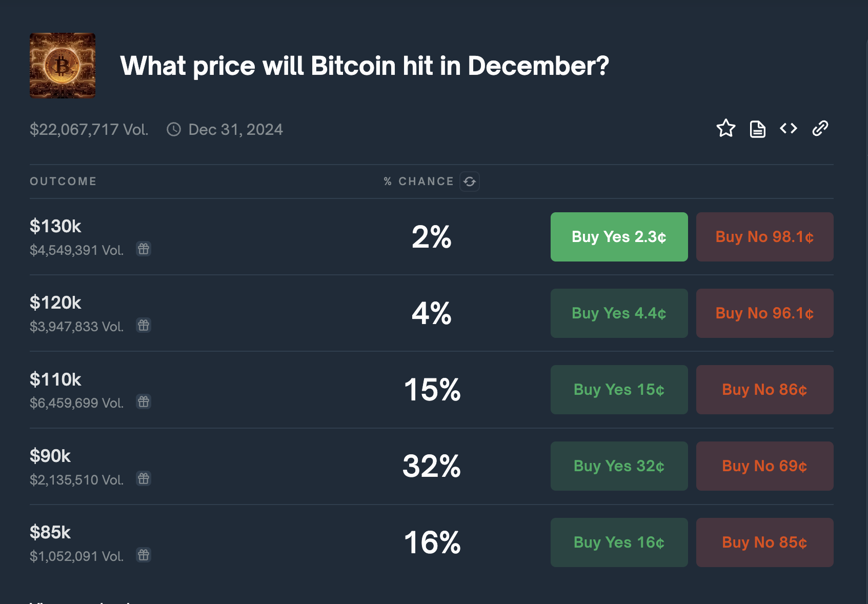The image size is (868, 604).
Task: Click the embed code icon
Action: coord(789,128)
